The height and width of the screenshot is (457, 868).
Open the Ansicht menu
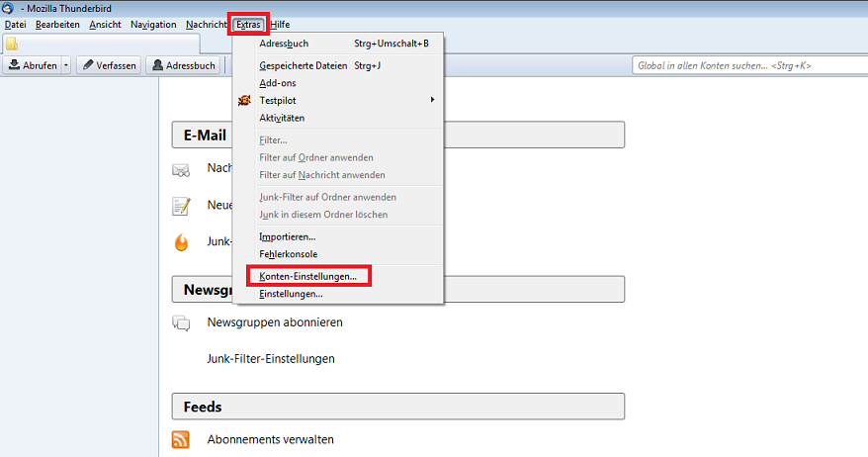tap(105, 25)
